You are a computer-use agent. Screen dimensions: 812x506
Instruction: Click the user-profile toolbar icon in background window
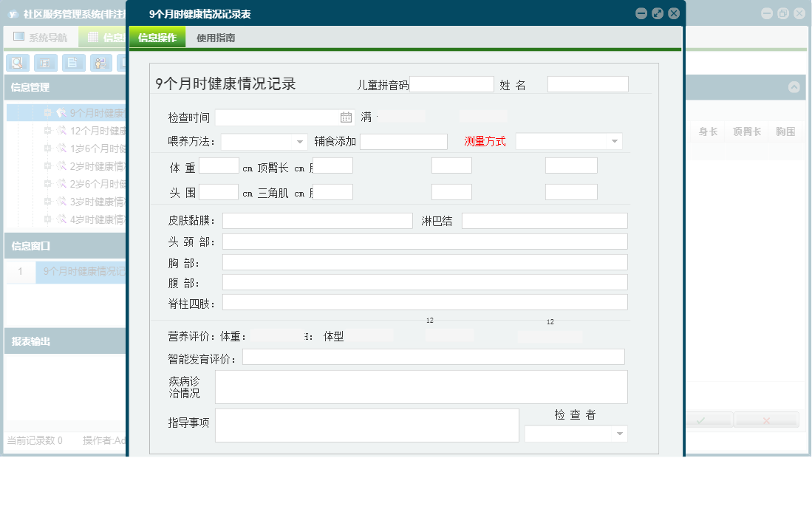[101, 64]
